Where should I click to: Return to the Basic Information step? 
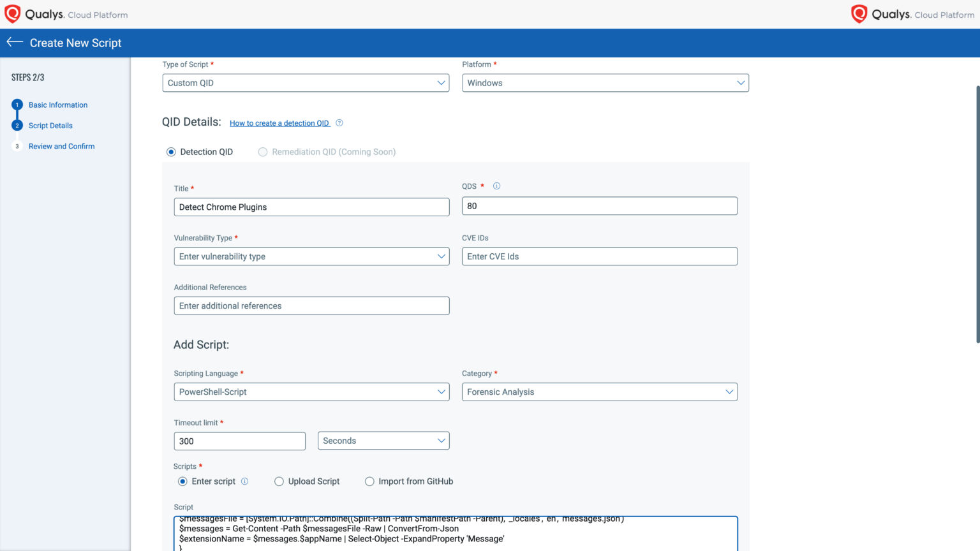point(58,105)
